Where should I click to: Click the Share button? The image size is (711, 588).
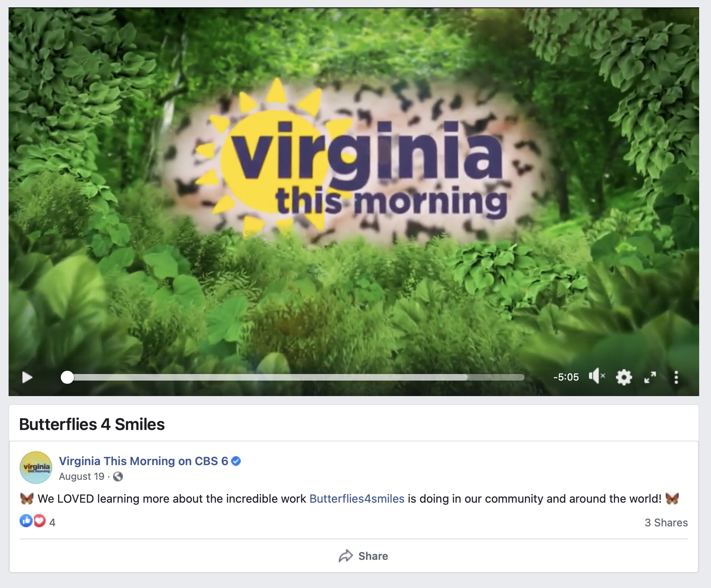[x=363, y=556]
